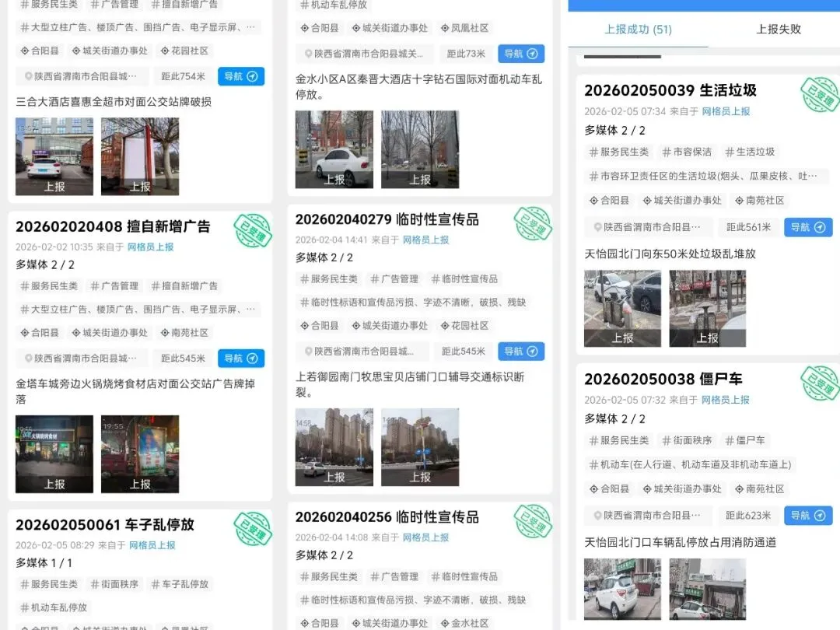
Task: Select #临时性宣传品 tag in 202602040256 card
Action: coord(464,577)
